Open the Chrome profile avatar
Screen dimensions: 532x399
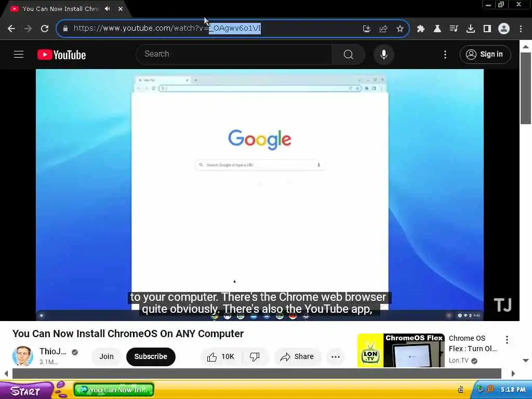(504, 29)
